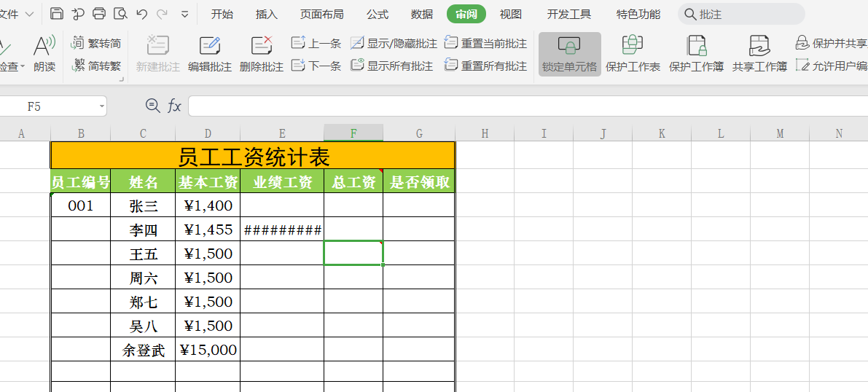Open the 拼写检查 dropdown arrow
868x392 pixels.
tap(23, 67)
